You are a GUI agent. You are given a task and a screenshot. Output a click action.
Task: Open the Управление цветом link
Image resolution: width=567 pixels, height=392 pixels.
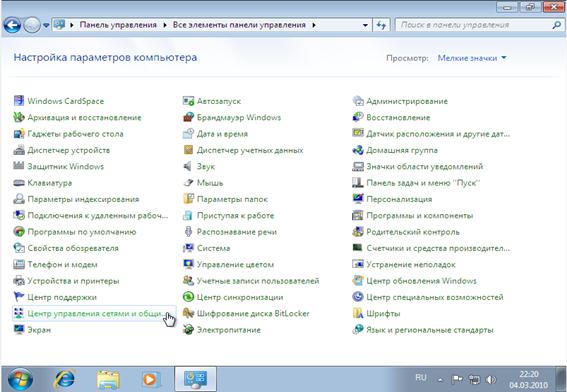[x=235, y=264]
